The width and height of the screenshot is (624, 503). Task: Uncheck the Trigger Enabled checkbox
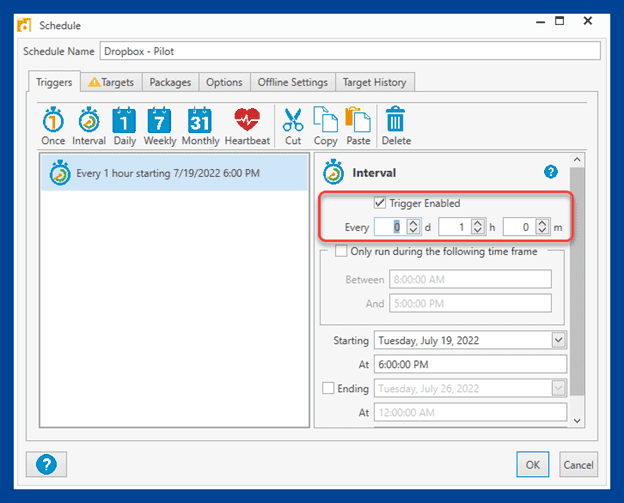[380, 203]
